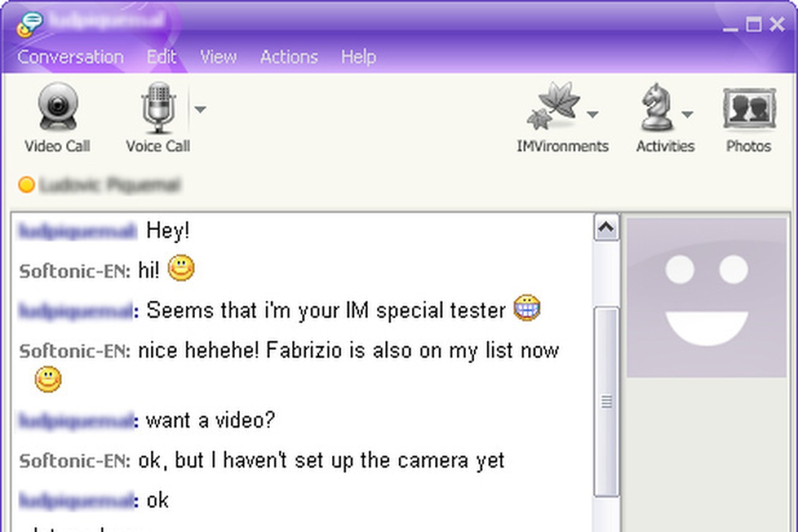Open the View menu
Screen dimensions: 798x532
[218, 57]
